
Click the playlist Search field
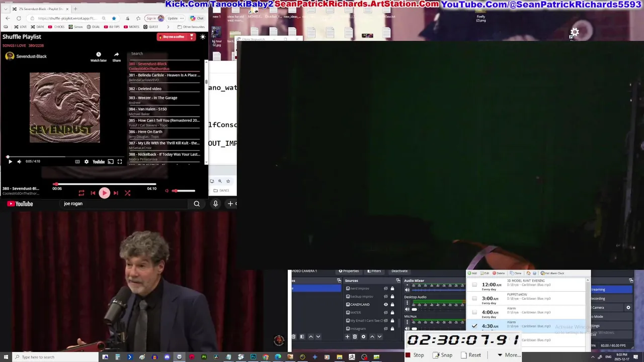pyautogui.click(x=165, y=53)
